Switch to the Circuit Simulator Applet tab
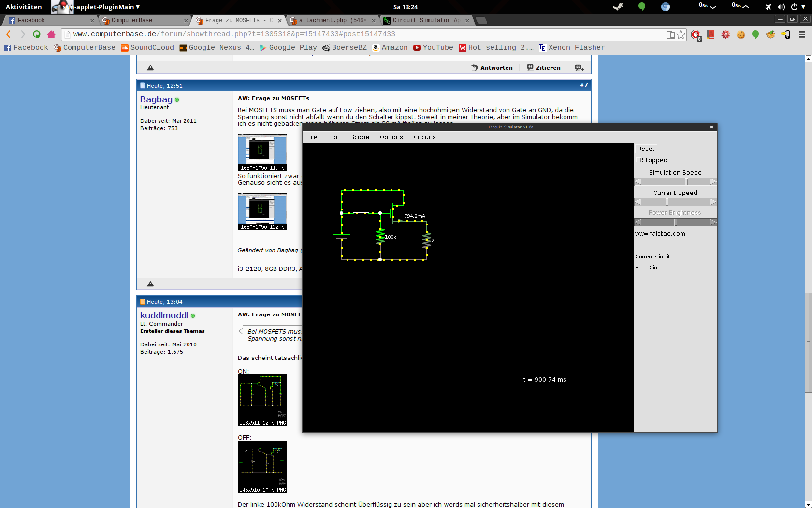The width and height of the screenshot is (812, 508). point(425,20)
